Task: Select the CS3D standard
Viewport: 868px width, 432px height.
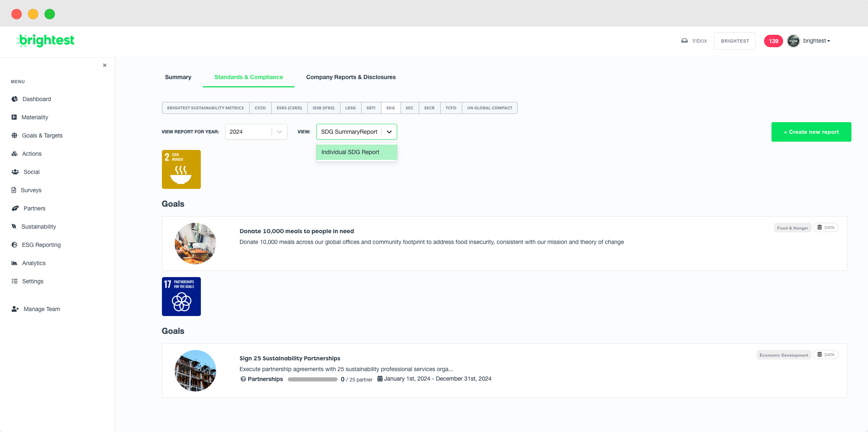Action: point(260,108)
